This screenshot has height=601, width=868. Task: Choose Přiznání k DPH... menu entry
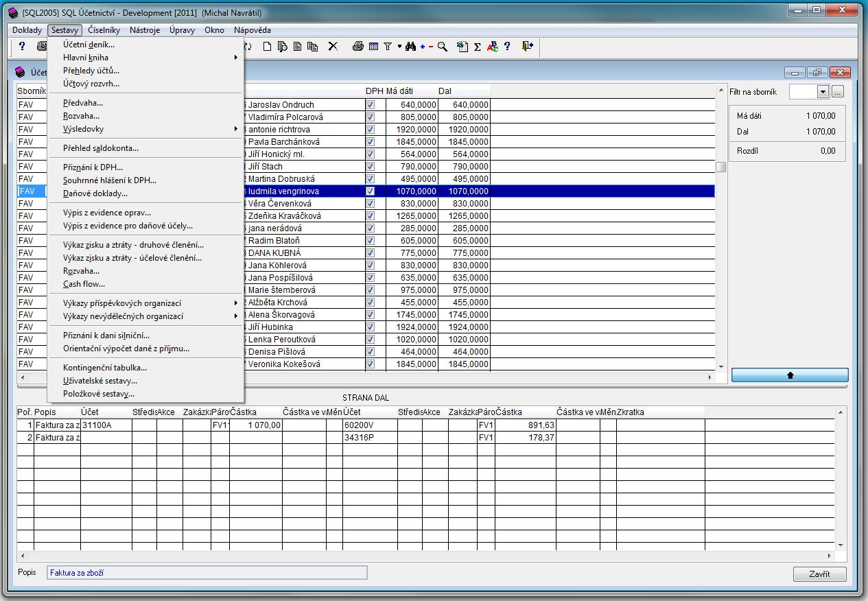coord(145,167)
